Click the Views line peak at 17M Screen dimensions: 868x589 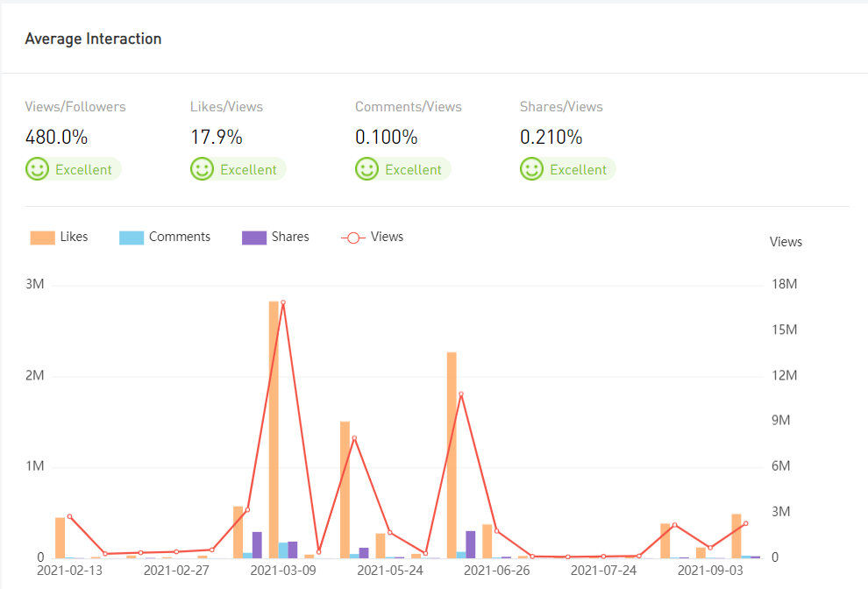[x=282, y=302]
